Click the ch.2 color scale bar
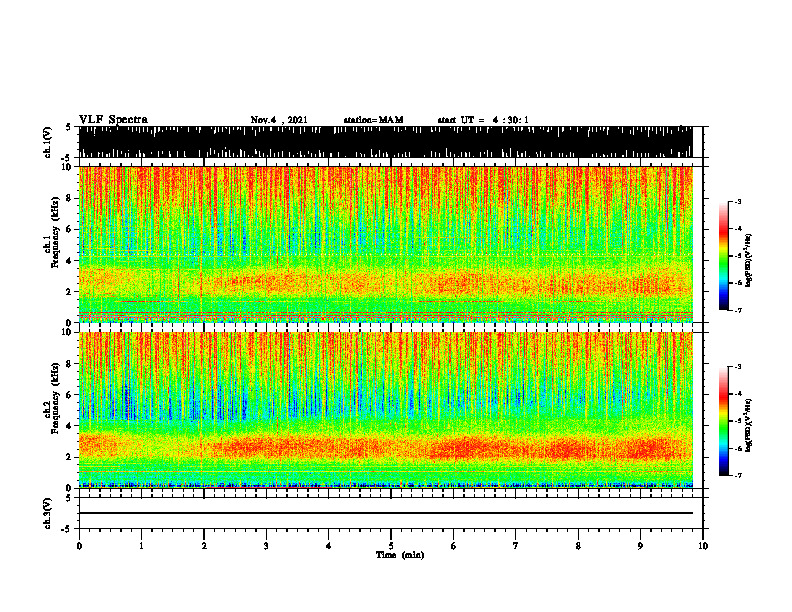The width and height of the screenshot is (792, 612). 724,421
